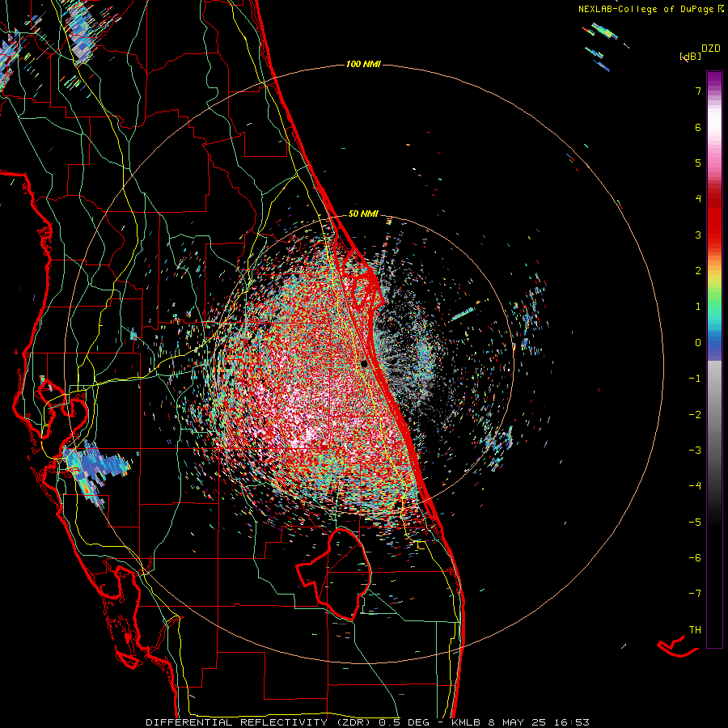The image size is (728, 728).
Task: Click the -3 value on the color scale
Action: pyautogui.click(x=695, y=451)
